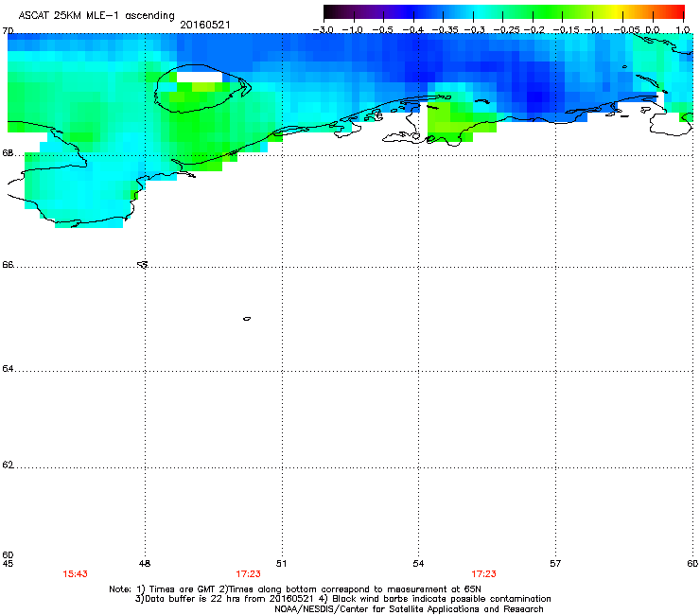
Task: Click the yellow segment of the color bar
Action: [x=618, y=11]
